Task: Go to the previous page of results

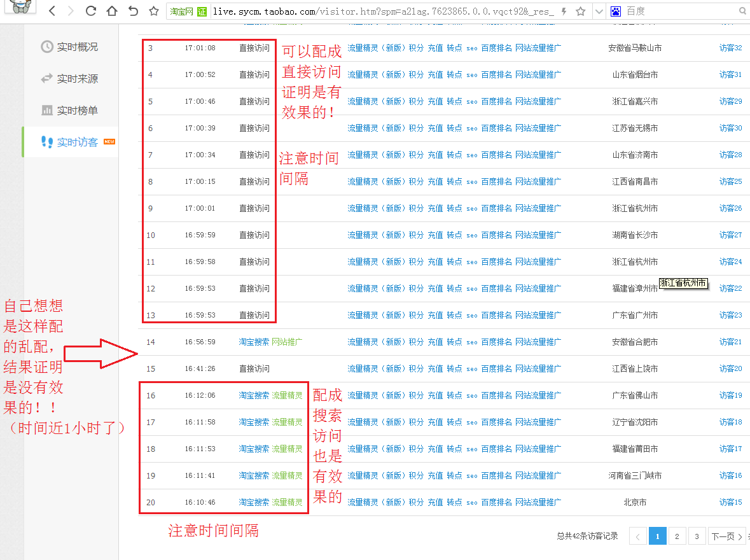Action: 637,536
